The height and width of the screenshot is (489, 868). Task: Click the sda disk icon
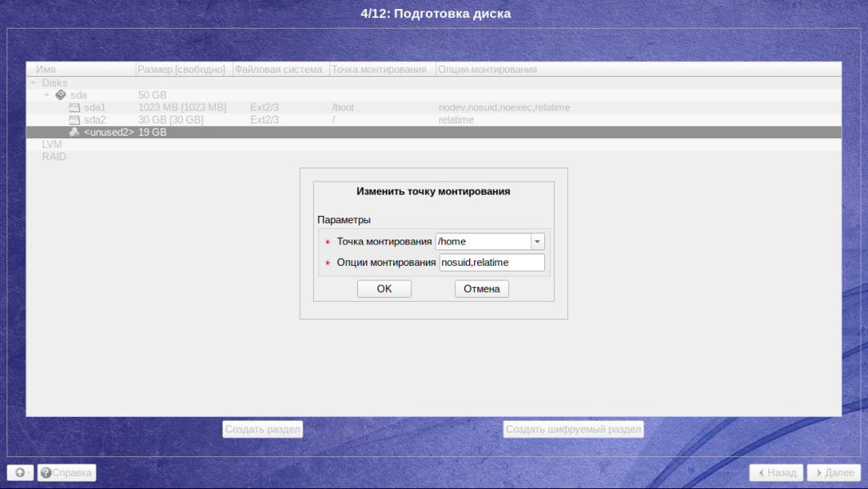pos(61,95)
